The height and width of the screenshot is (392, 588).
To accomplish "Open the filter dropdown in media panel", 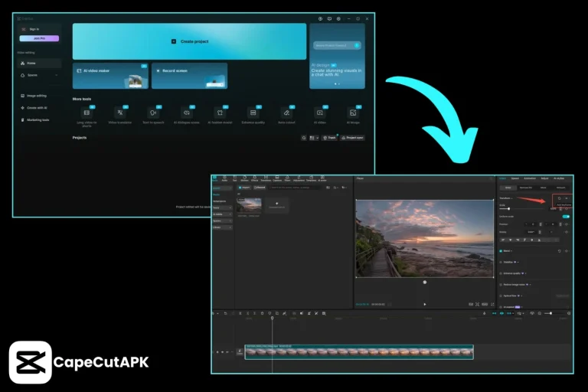I will 344,188.
